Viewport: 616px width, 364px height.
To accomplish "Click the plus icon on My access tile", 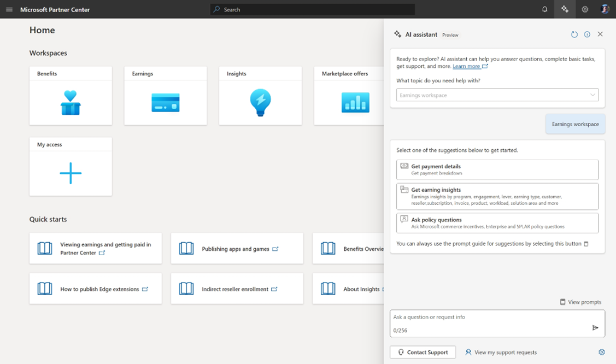I will pos(71,173).
